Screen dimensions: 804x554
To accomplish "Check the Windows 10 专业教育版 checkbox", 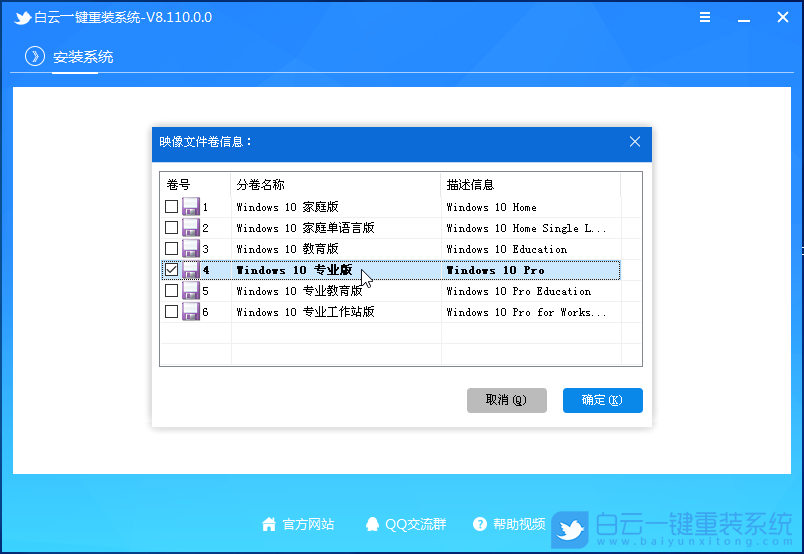I will pyautogui.click(x=171, y=290).
